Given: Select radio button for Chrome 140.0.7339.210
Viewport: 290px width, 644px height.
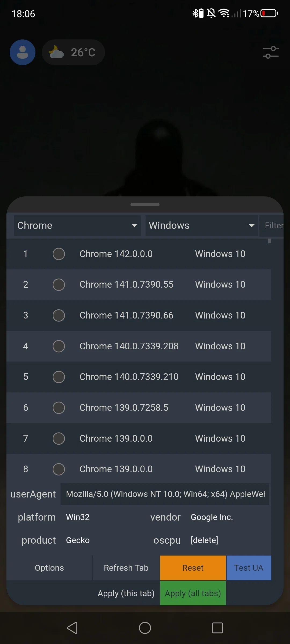Looking at the screenshot, I should pyautogui.click(x=59, y=377).
